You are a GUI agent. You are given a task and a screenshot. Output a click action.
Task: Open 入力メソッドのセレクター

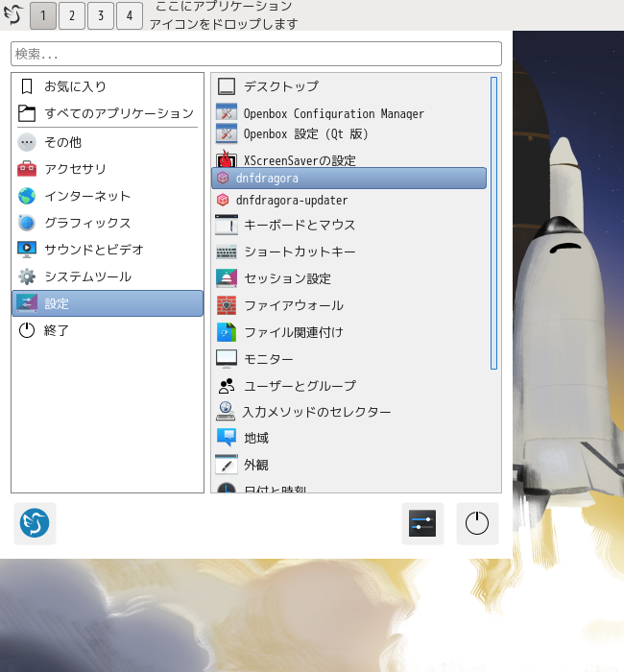pyautogui.click(x=349, y=412)
